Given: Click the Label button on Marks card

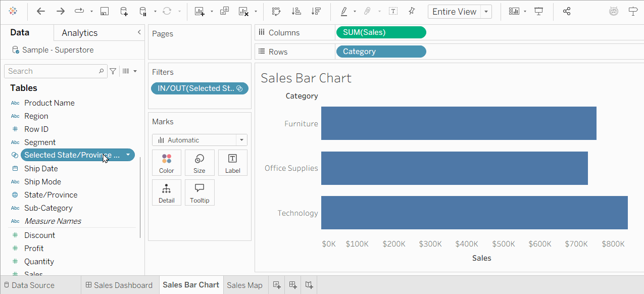Looking at the screenshot, I should pos(232,163).
